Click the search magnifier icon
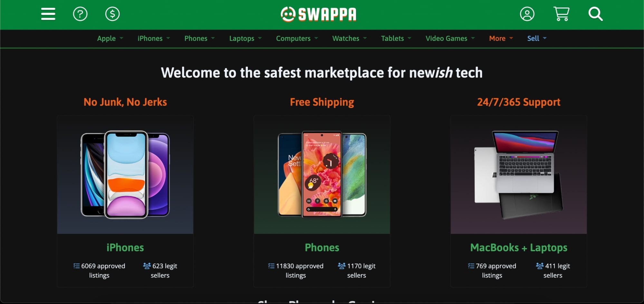 coord(595,14)
